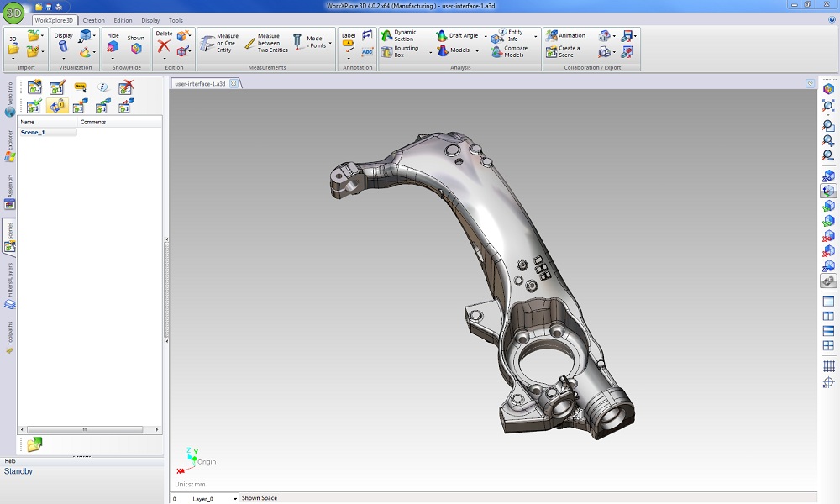The image size is (840, 504).
Task: Click the Create a Scene button
Action: [x=563, y=51]
